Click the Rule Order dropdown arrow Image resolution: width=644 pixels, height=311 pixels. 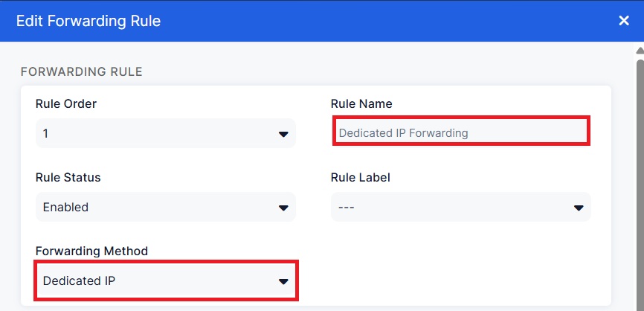click(283, 134)
